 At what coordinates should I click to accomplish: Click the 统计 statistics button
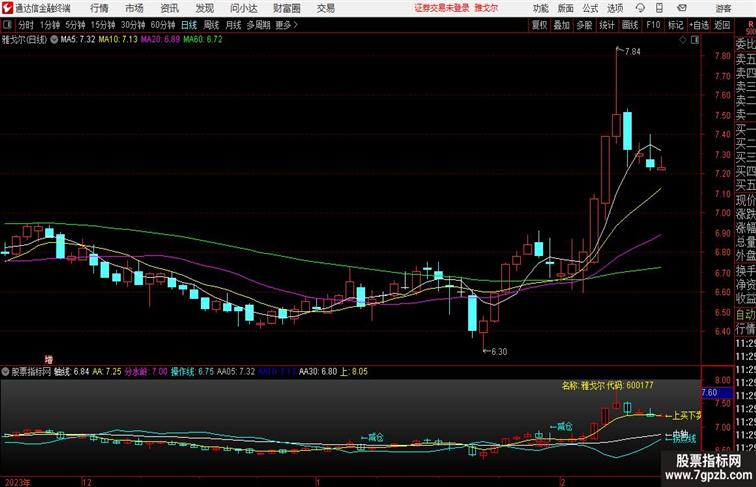tap(607, 25)
